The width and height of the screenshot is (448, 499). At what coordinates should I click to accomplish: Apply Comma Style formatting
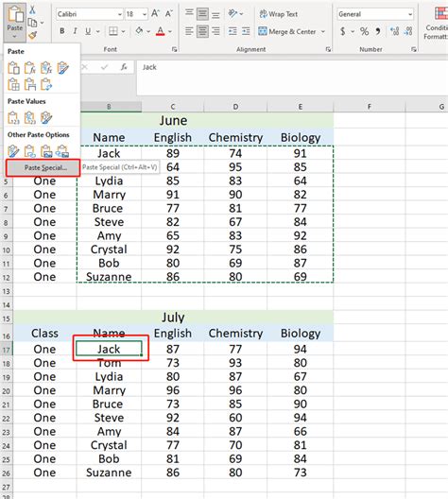[x=378, y=31]
